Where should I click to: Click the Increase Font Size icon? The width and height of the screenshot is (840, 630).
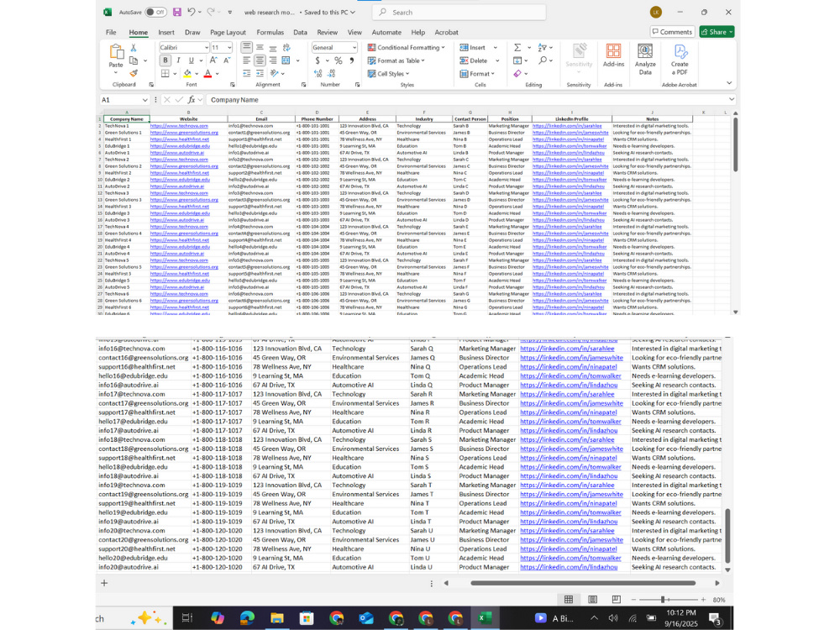213,60
